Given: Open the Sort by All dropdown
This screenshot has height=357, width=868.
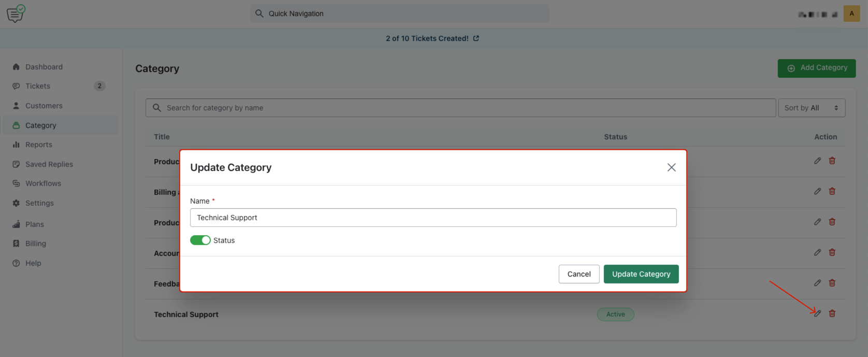Looking at the screenshot, I should [811, 108].
